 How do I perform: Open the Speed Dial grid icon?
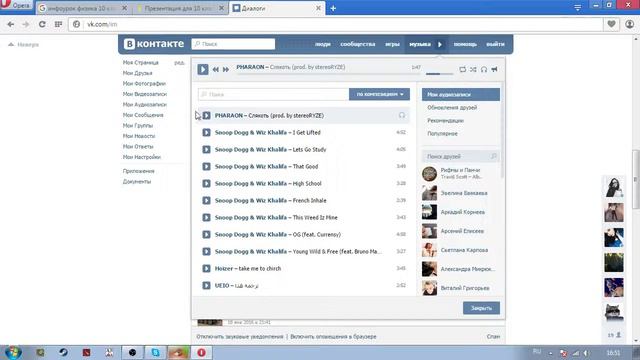(x=58, y=24)
